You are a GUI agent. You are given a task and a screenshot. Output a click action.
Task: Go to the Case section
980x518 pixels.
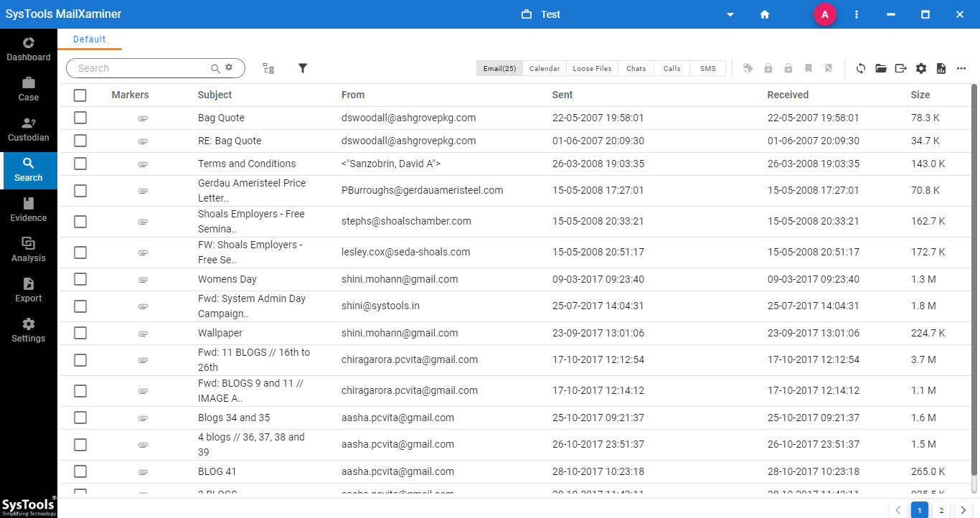tap(29, 89)
